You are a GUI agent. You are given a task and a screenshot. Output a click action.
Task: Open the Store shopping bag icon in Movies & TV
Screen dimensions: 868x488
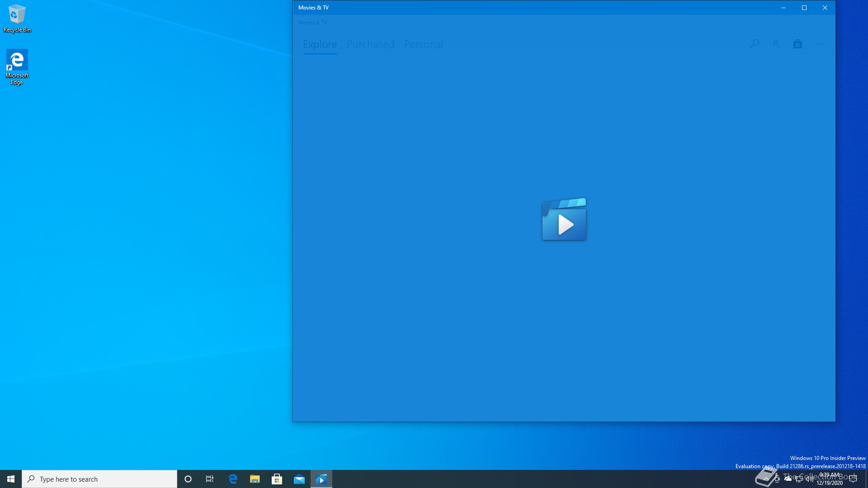[x=797, y=44]
